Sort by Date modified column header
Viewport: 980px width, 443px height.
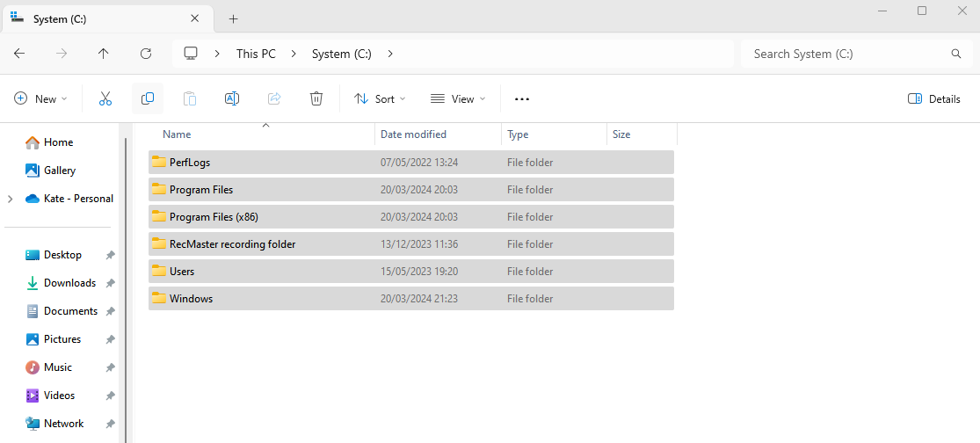[x=413, y=134]
